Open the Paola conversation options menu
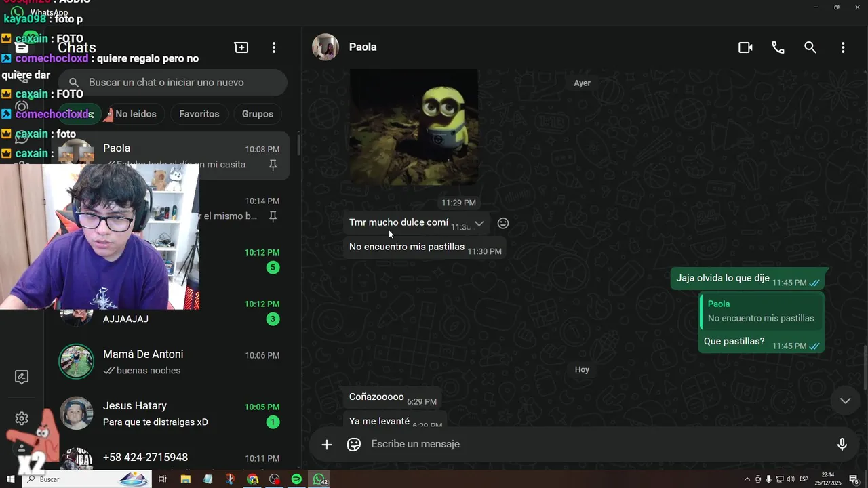Image resolution: width=868 pixels, height=488 pixels. 843,47
